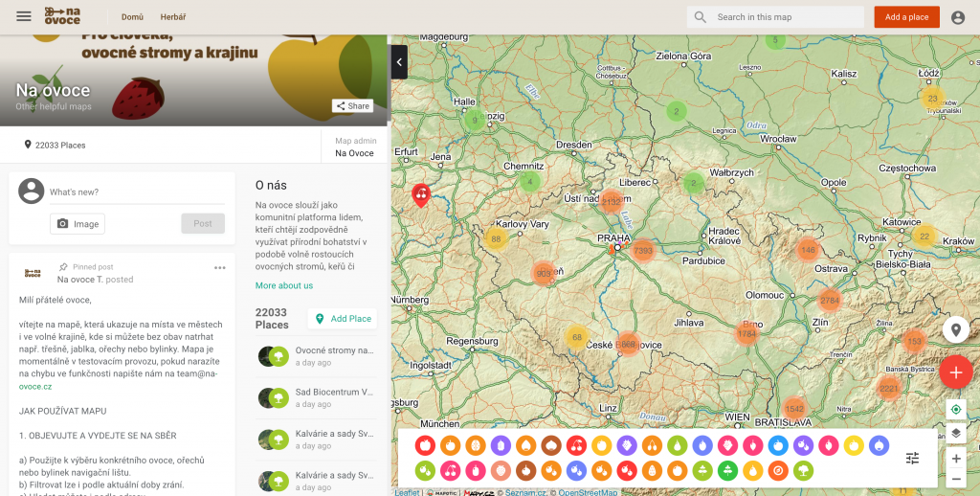Open the map cluster labeled 2132
980x496 pixels.
(x=612, y=202)
